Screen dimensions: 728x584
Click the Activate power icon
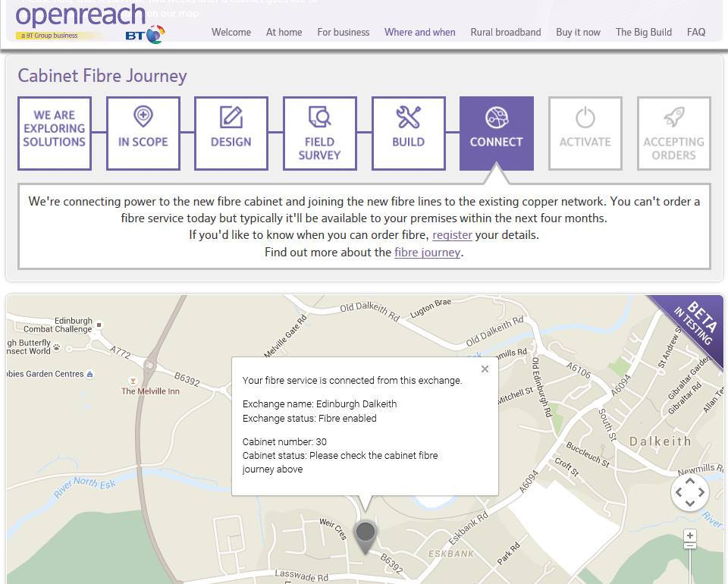585,118
